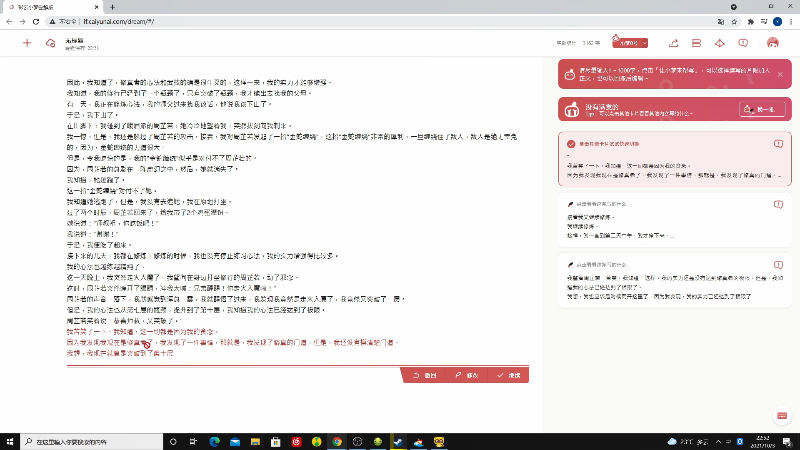Click the Windows taskbar search box
Image resolution: width=800 pixels, height=450 pixels.
[x=92, y=441]
